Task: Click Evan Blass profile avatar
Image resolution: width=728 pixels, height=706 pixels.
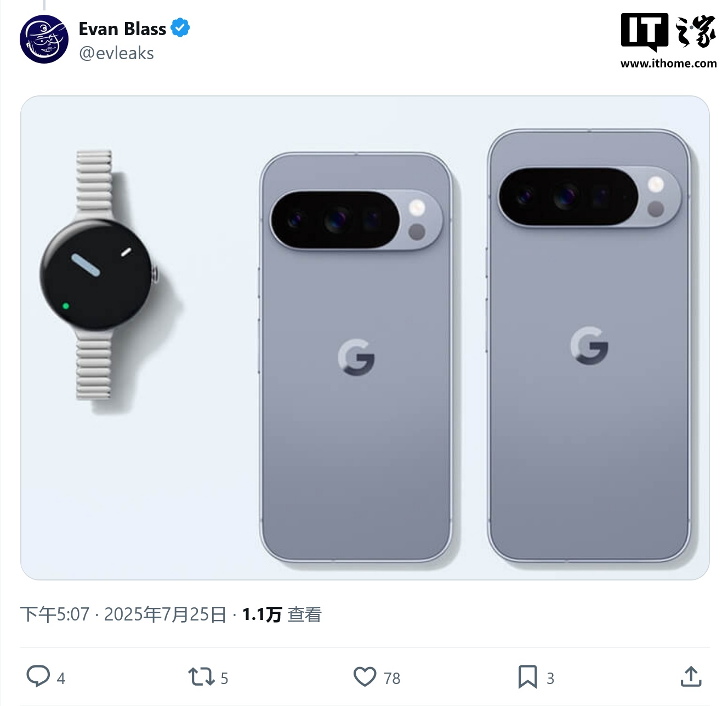Action: point(44,39)
